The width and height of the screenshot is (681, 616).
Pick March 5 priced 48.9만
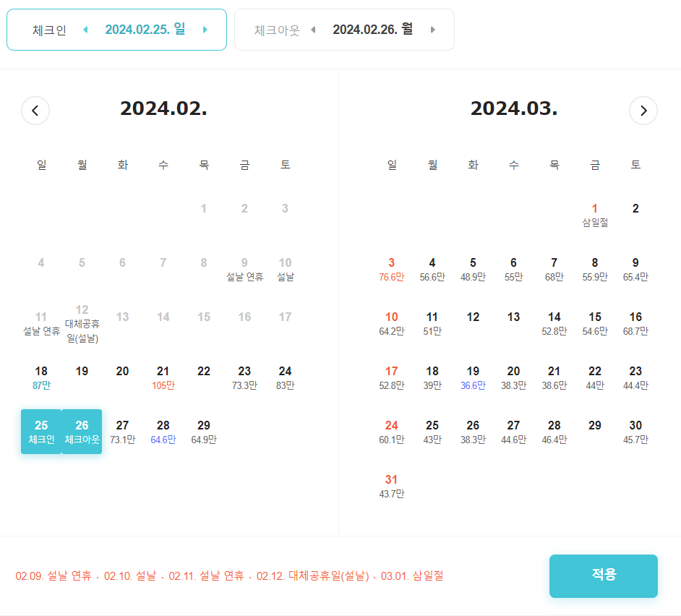(x=473, y=269)
